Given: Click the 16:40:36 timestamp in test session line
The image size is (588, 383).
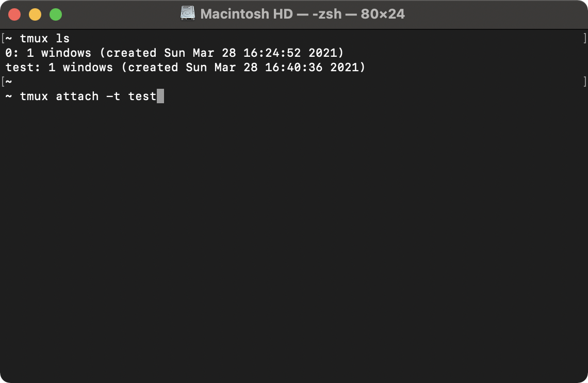Looking at the screenshot, I should coord(293,68).
